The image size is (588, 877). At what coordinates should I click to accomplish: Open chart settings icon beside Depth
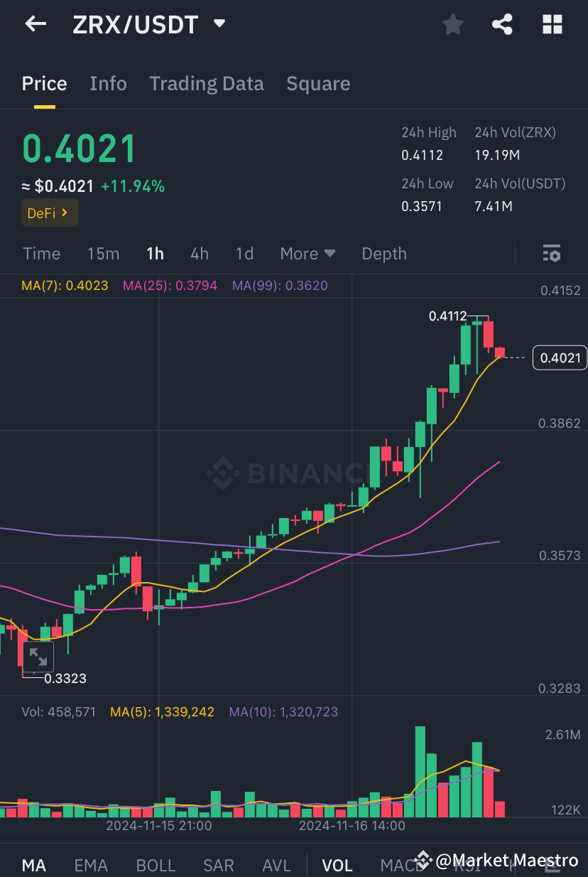point(552,253)
